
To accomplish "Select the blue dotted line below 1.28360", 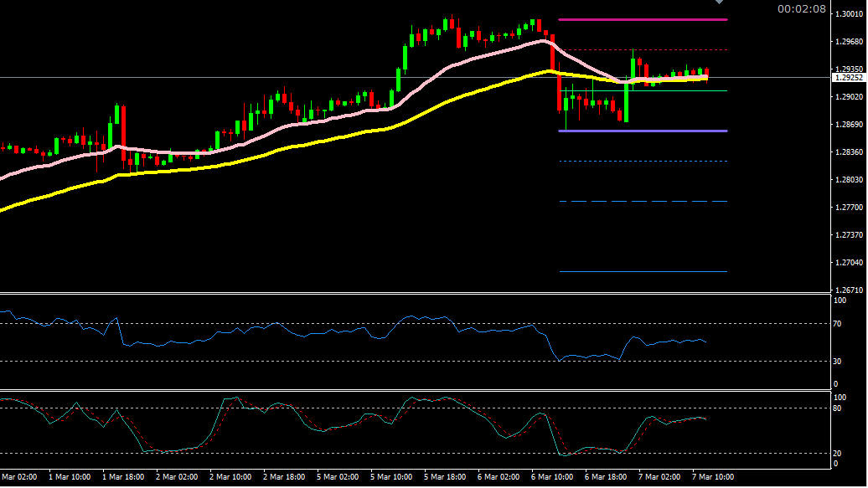I will pyautogui.click(x=643, y=161).
